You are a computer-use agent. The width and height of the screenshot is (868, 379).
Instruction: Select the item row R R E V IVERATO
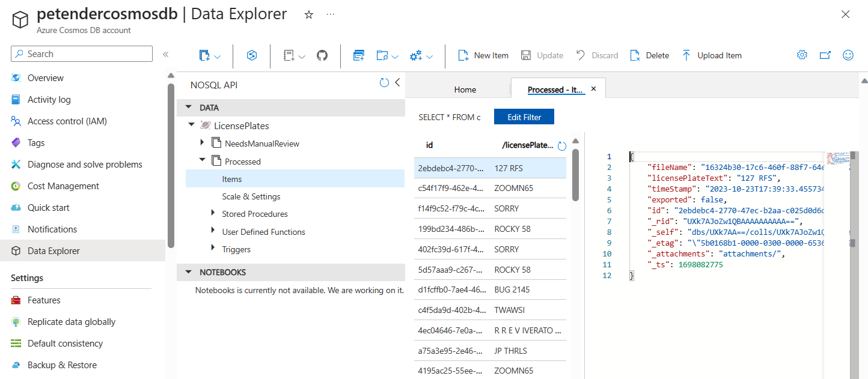pyautogui.click(x=490, y=330)
